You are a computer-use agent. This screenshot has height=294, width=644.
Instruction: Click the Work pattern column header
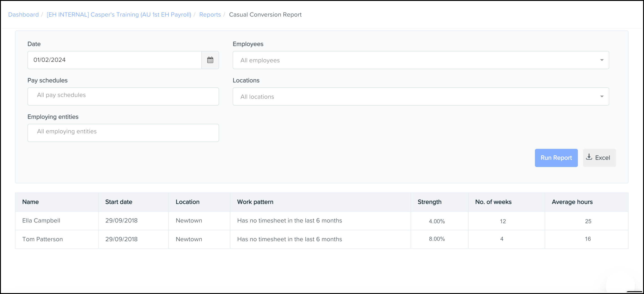point(255,202)
